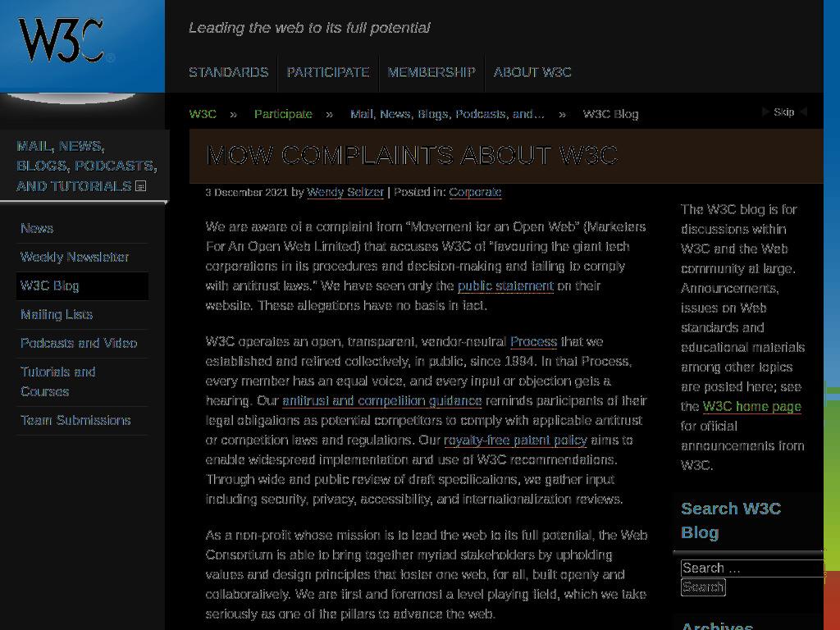This screenshot has width=840, height=630.
Task: Open royalty-free patent policy link
Action: pos(515,441)
